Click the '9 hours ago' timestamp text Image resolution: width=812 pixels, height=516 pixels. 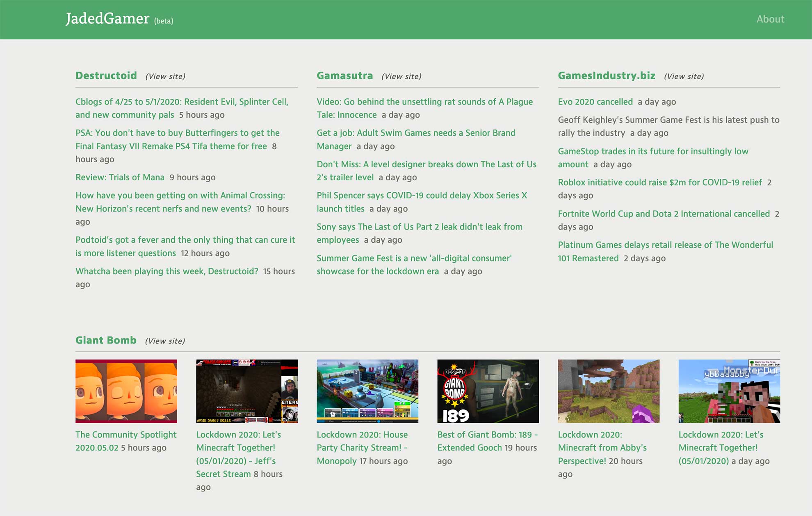192,177
